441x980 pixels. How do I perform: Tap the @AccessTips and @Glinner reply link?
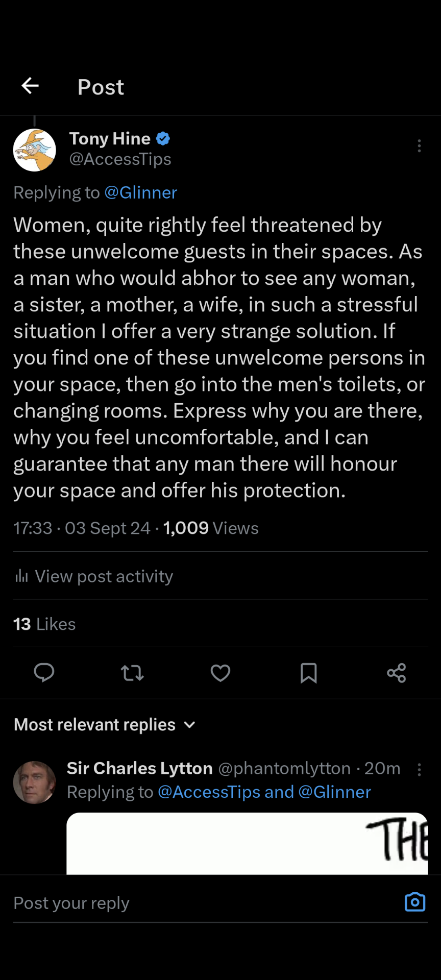[264, 792]
